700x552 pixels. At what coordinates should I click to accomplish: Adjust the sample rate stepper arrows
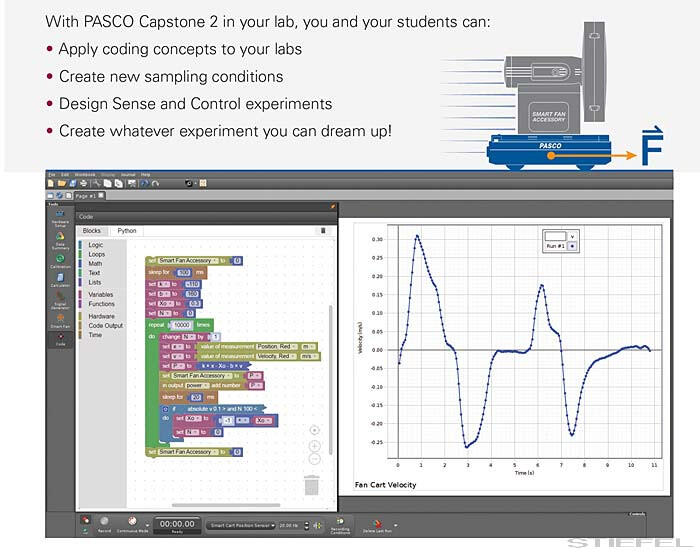coord(305,524)
